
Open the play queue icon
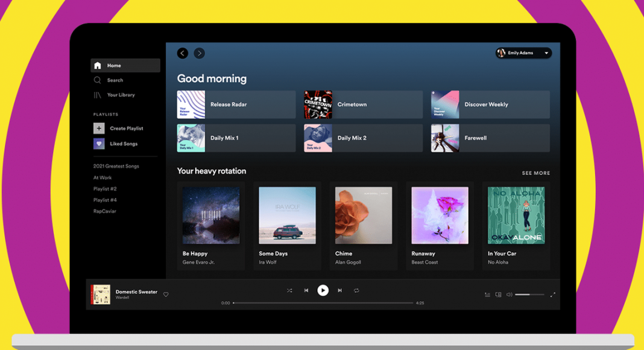(487, 294)
